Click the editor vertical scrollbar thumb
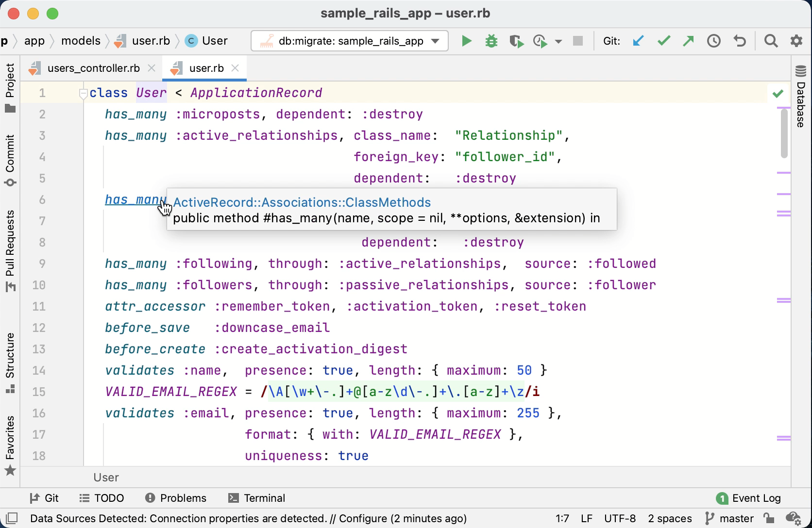The height and width of the screenshot is (528, 812). (x=784, y=133)
